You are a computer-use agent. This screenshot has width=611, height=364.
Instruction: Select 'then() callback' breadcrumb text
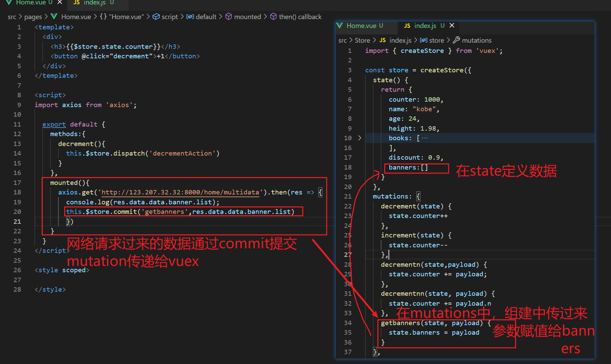[x=300, y=17]
